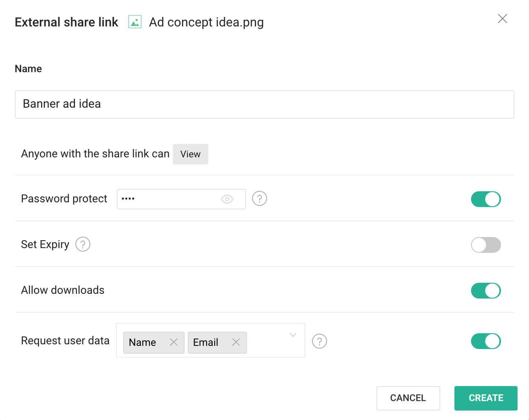Click the Name input with Banner ad idea
The image size is (529, 420).
click(264, 105)
